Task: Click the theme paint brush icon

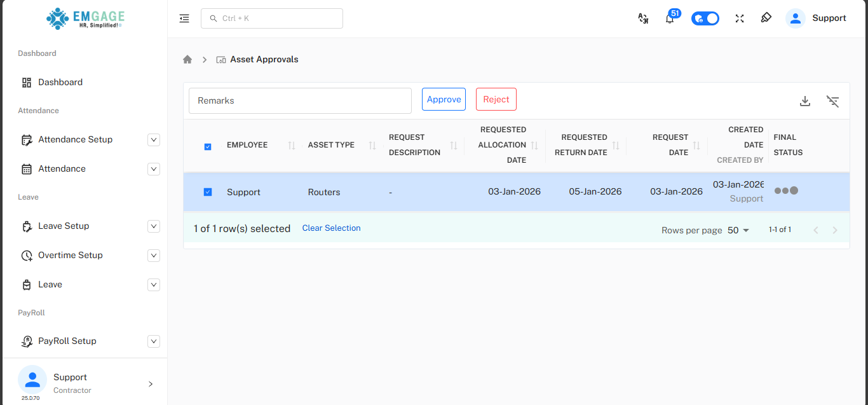Action: click(766, 18)
